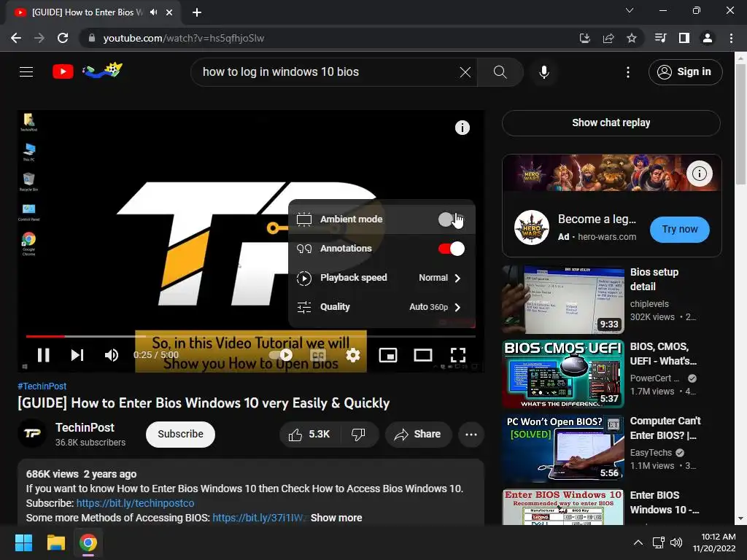This screenshot has height=560, width=747.
Task: Open Enter BIOS Windows 10 video title
Action: click(x=664, y=502)
